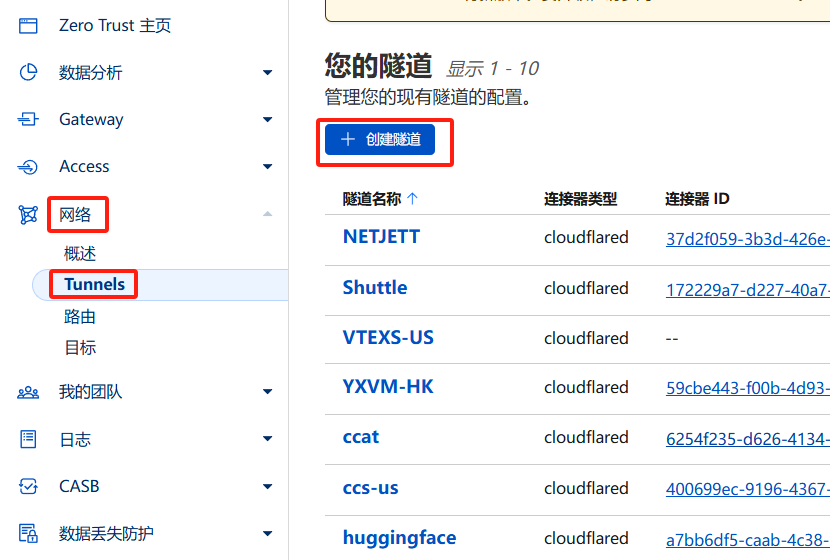Click the logs document icon
The image size is (830, 560).
tap(28, 439)
